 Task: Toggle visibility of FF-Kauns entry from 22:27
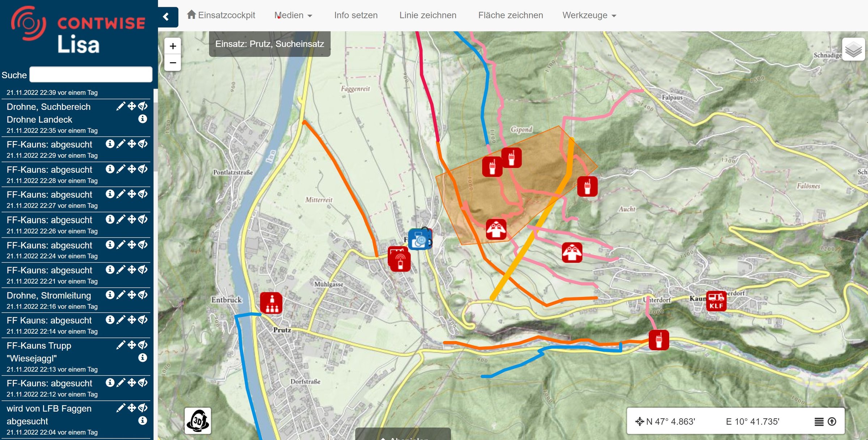coord(143,194)
